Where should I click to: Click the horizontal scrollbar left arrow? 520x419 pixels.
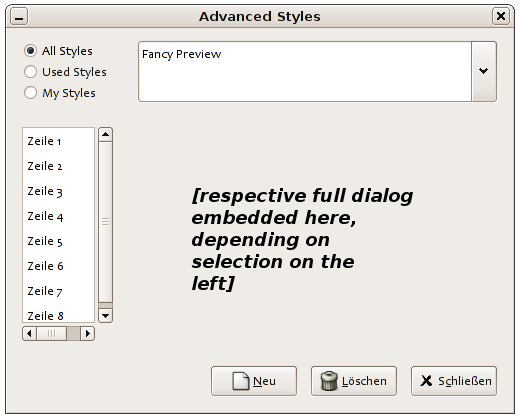tap(29, 333)
